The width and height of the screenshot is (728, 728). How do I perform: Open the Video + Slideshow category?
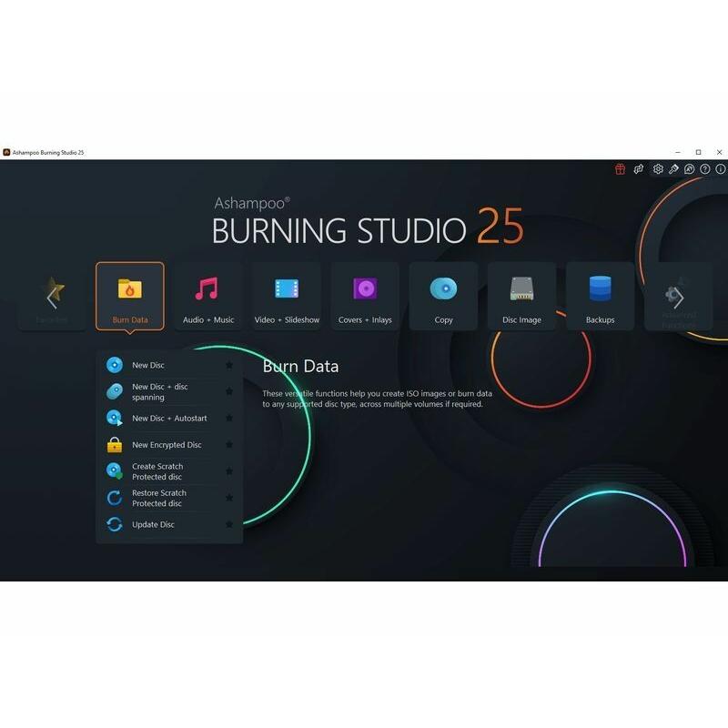pos(287,297)
